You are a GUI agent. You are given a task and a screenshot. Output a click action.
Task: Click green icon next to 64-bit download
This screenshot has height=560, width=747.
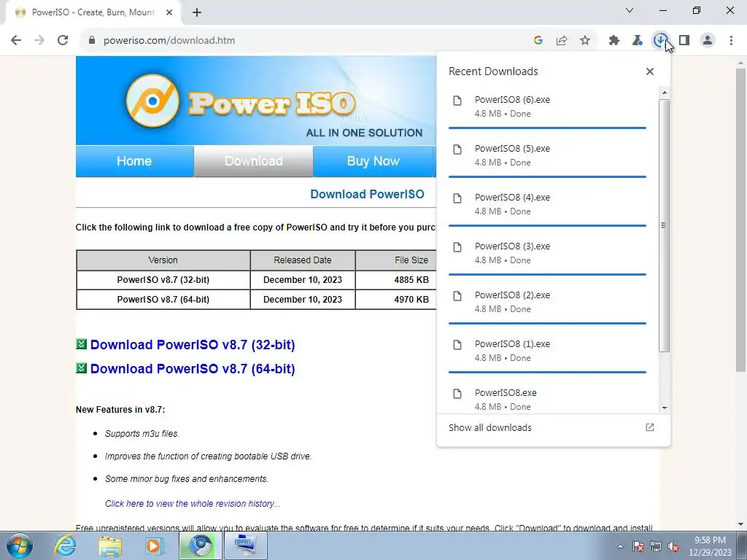point(82,368)
